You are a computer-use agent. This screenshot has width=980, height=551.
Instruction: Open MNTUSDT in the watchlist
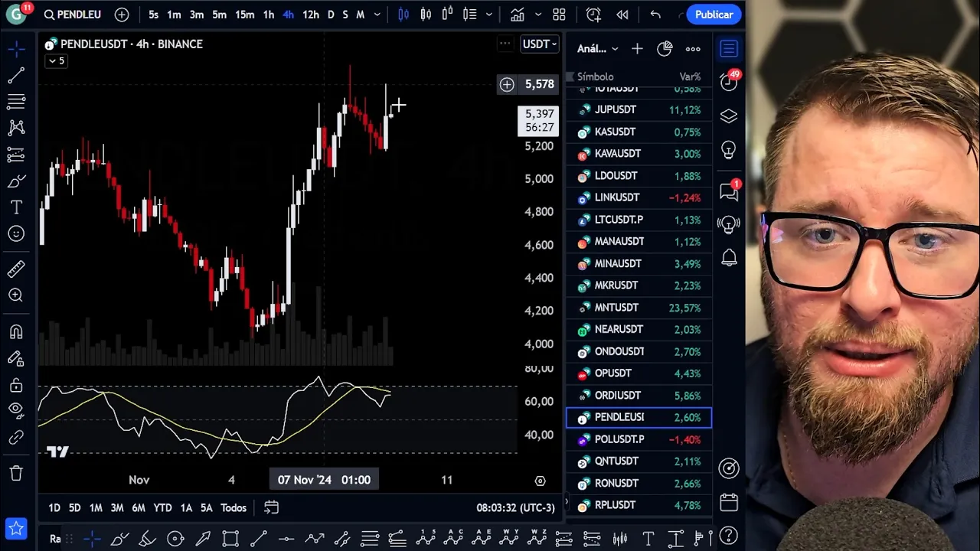pos(639,308)
